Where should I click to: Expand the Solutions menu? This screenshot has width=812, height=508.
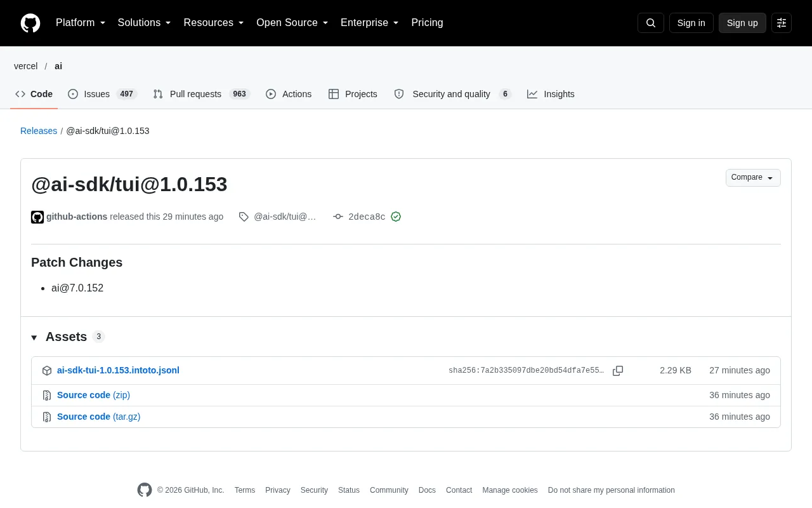[145, 23]
